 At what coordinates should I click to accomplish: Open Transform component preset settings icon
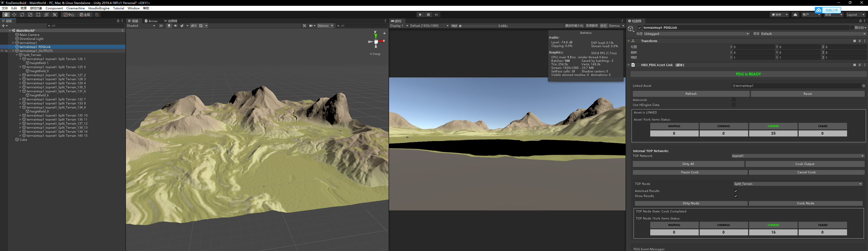860,41
